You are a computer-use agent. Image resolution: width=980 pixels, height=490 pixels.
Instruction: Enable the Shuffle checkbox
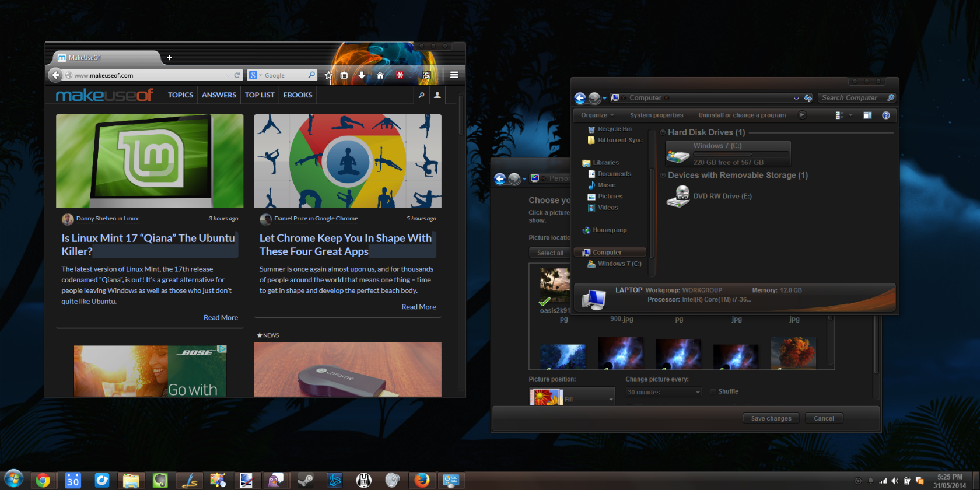coord(713,391)
